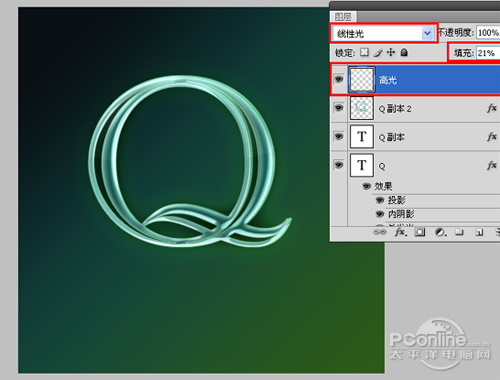This screenshot has height=380, width=500.
Task: Open new fill or adjustment layer icon
Action: 440,232
